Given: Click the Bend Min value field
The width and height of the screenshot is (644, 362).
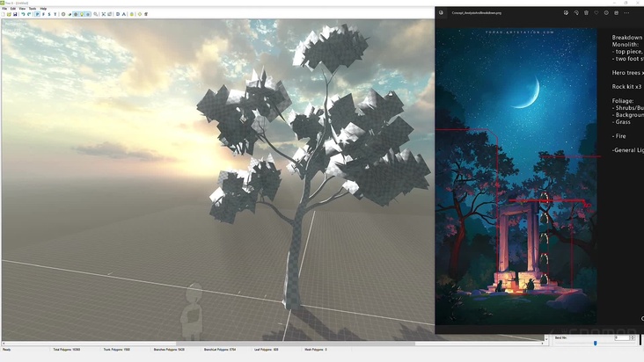Looking at the screenshot, I should coord(622,337).
